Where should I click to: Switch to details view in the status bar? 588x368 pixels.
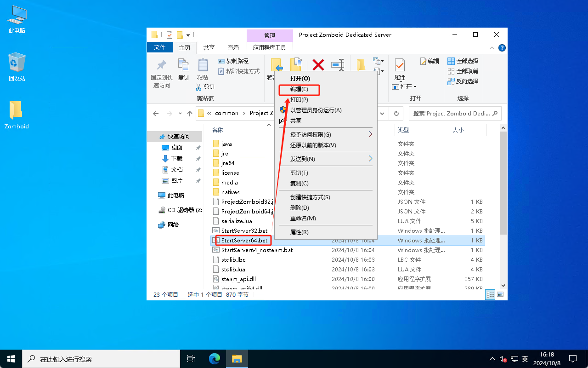click(x=490, y=294)
